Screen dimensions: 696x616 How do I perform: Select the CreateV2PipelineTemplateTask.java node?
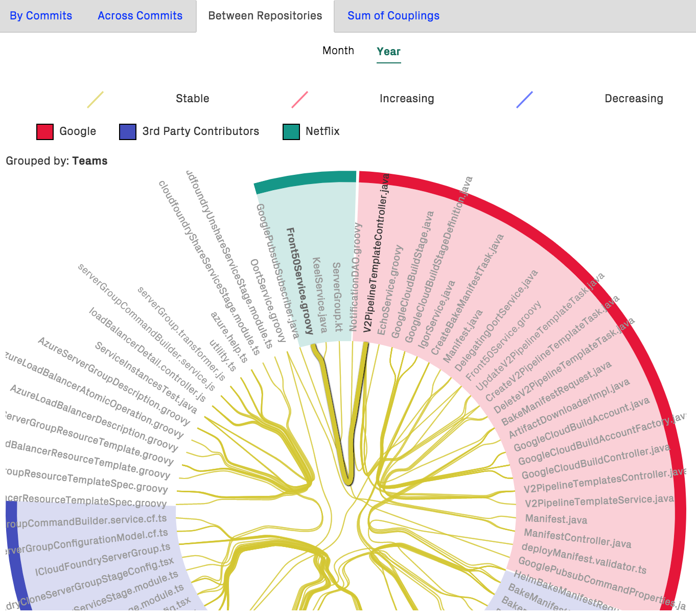(552, 349)
